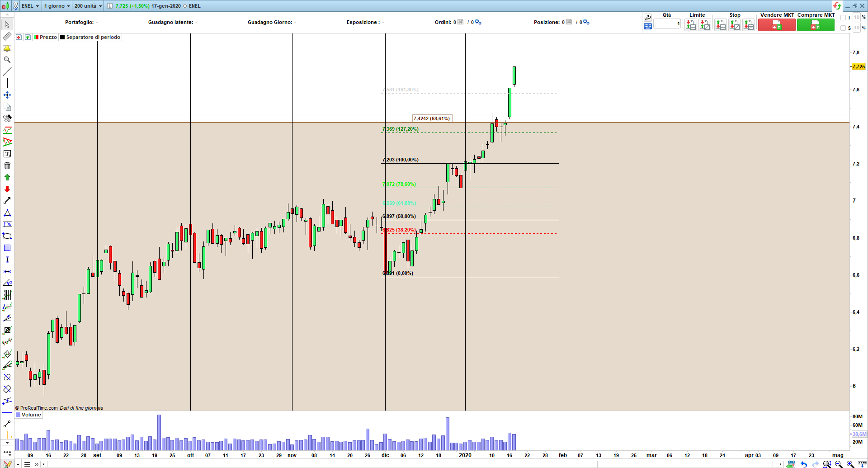This screenshot has height=468, width=868.
Task: Click the red-green refresh arrows icon
Action: [837, 6]
